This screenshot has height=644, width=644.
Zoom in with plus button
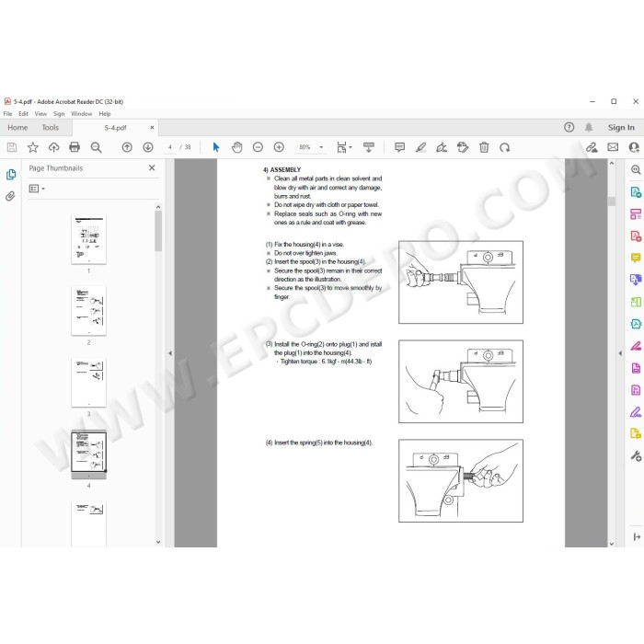tap(279, 147)
